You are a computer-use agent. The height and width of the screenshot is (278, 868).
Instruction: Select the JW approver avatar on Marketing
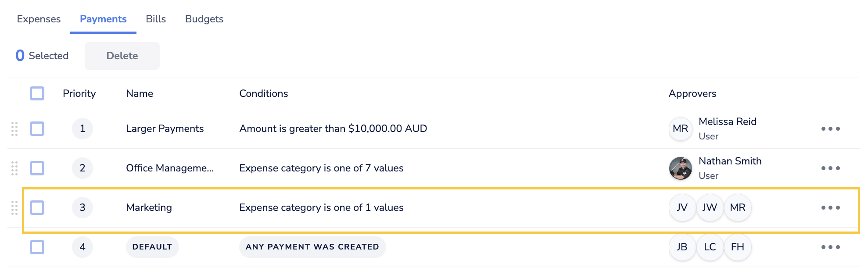[x=710, y=207]
